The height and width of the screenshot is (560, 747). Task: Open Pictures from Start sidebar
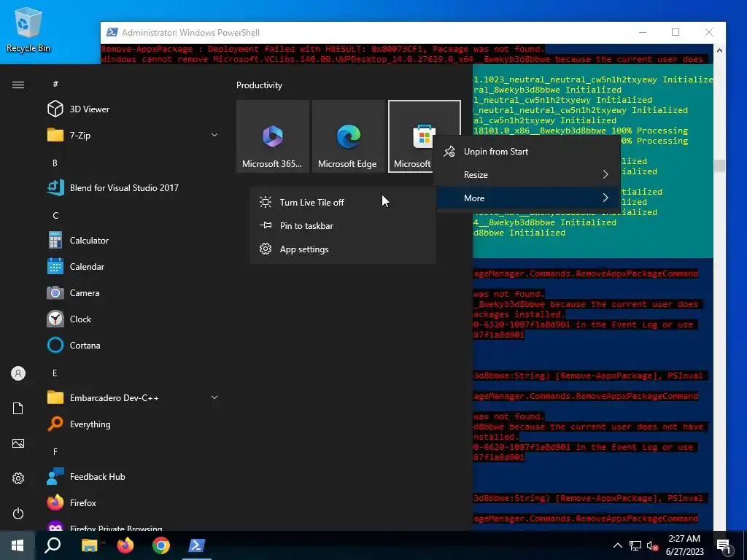[x=18, y=443]
